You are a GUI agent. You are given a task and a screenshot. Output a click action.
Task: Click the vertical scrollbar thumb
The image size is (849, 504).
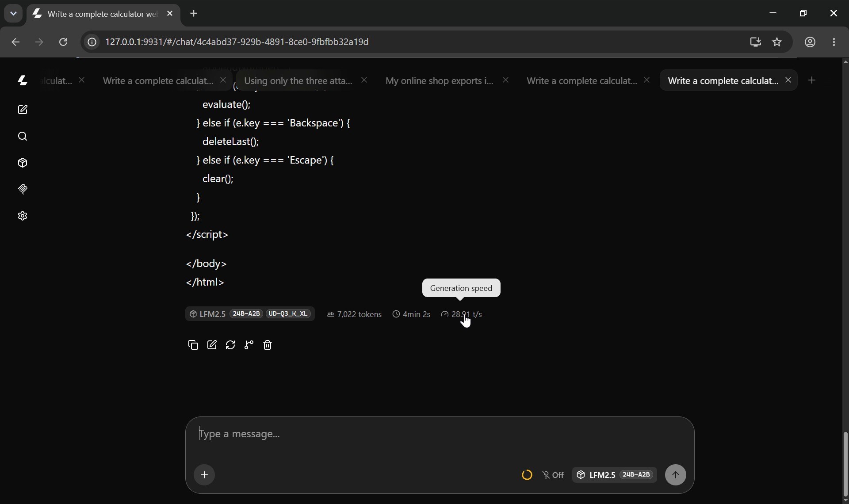pyautogui.click(x=845, y=464)
